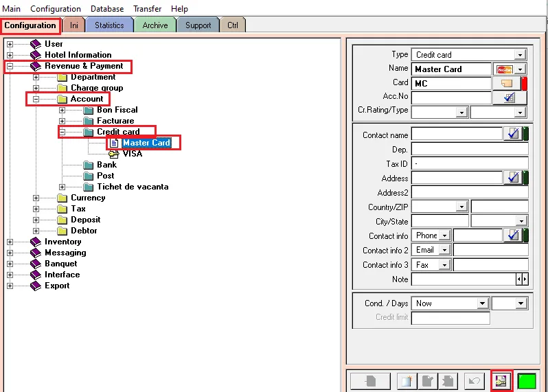Click the green status indicator button
Screen dimensions: 548x392
526,381
